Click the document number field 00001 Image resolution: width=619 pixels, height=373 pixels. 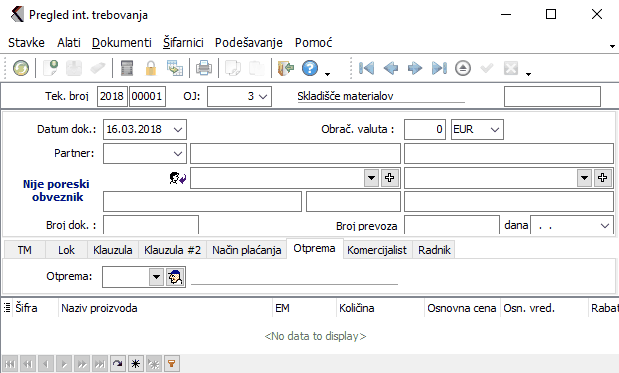pos(147,97)
